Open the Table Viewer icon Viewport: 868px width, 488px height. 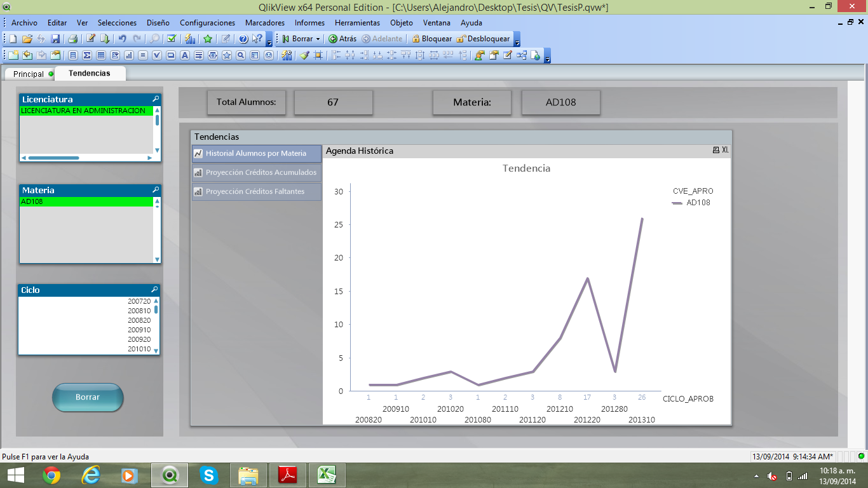[522, 55]
